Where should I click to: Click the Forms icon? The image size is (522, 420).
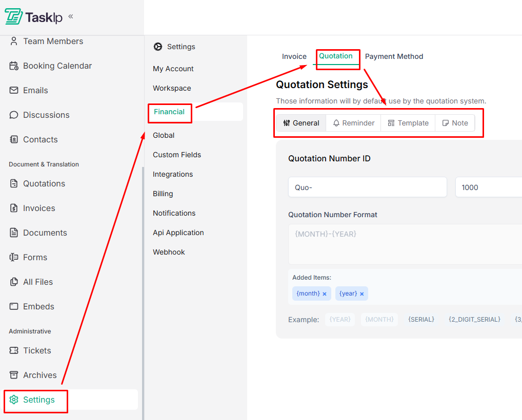(13, 257)
